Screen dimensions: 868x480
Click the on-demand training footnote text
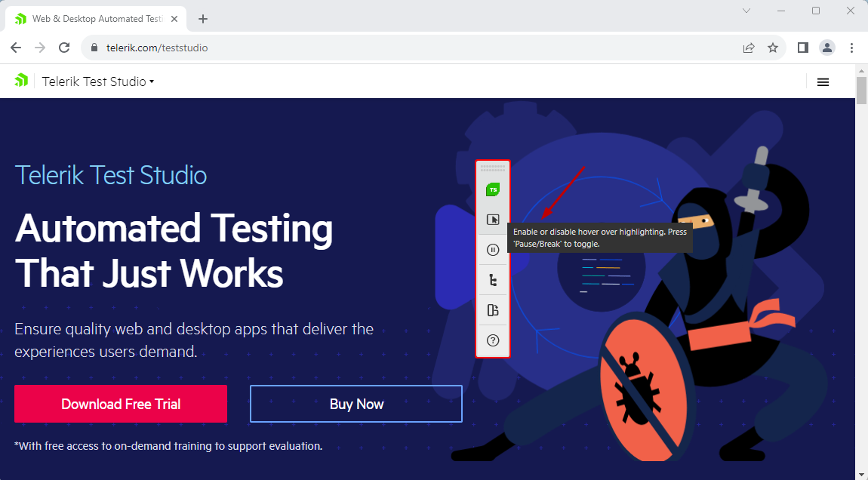(x=168, y=446)
